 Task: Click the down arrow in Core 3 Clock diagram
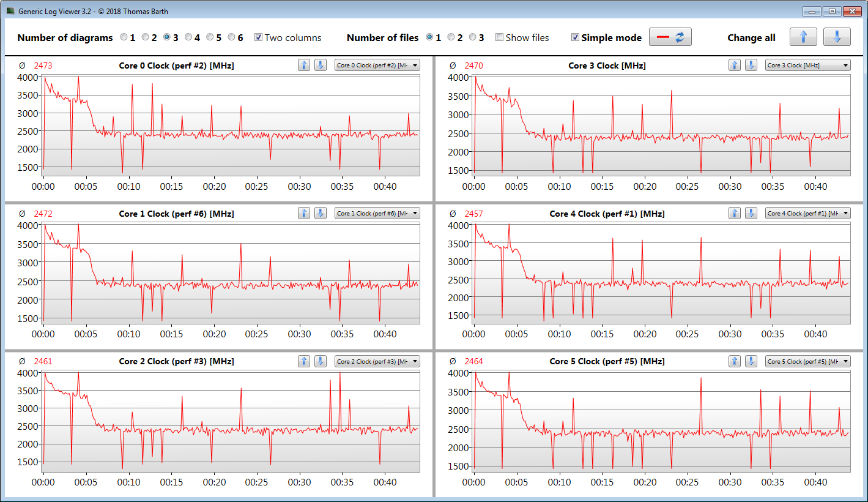coord(751,66)
